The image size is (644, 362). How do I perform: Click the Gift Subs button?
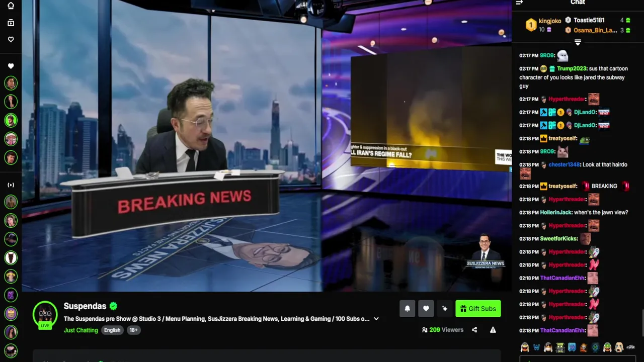click(478, 309)
